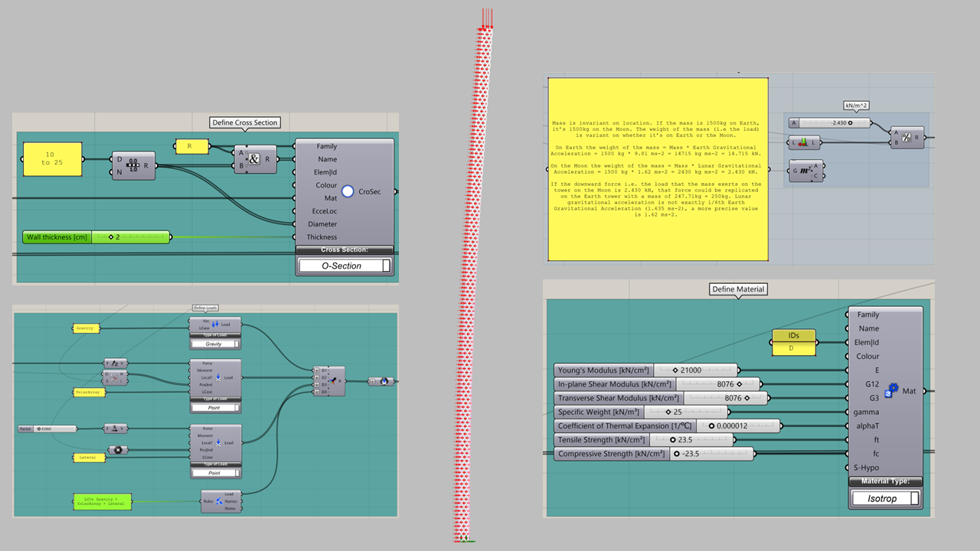Open the Isotrop material type dropdown
Screen dimensions: 980x551
(885, 497)
